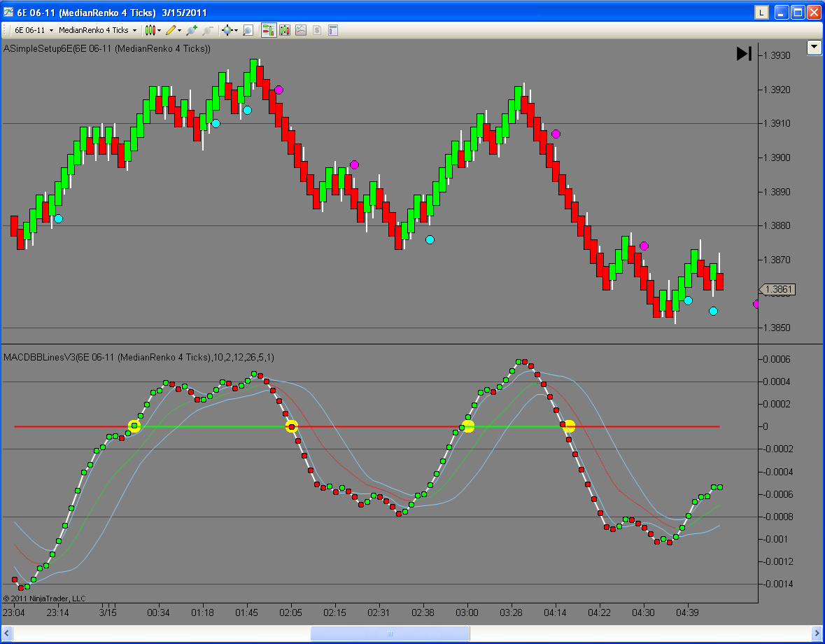Image resolution: width=825 pixels, height=644 pixels.
Task: Click the chart window title icon
Action: click(x=8, y=12)
